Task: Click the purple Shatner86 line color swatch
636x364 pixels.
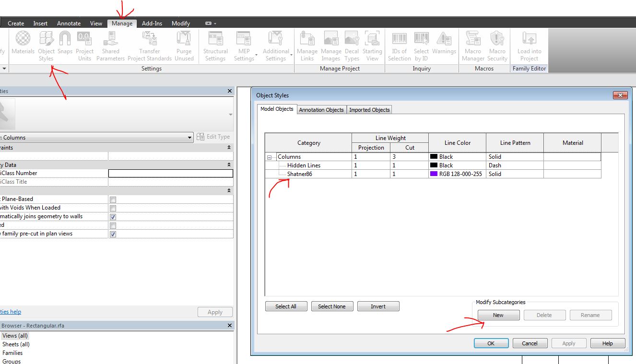Action: pos(434,174)
